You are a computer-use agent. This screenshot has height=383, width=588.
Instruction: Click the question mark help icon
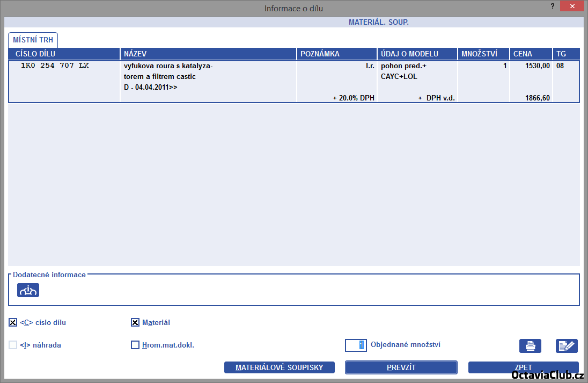pyautogui.click(x=553, y=6)
